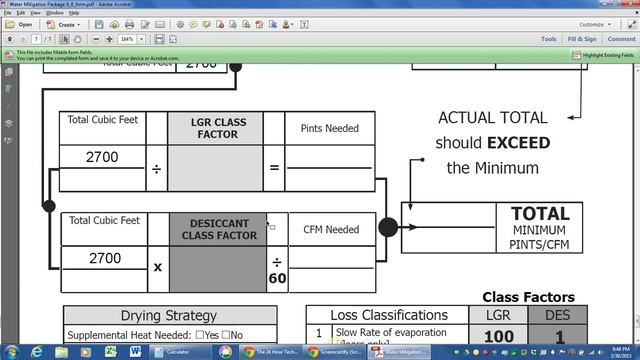Open Windows Explorer folder in taskbar
The width and height of the screenshot is (640, 360).
(61, 352)
